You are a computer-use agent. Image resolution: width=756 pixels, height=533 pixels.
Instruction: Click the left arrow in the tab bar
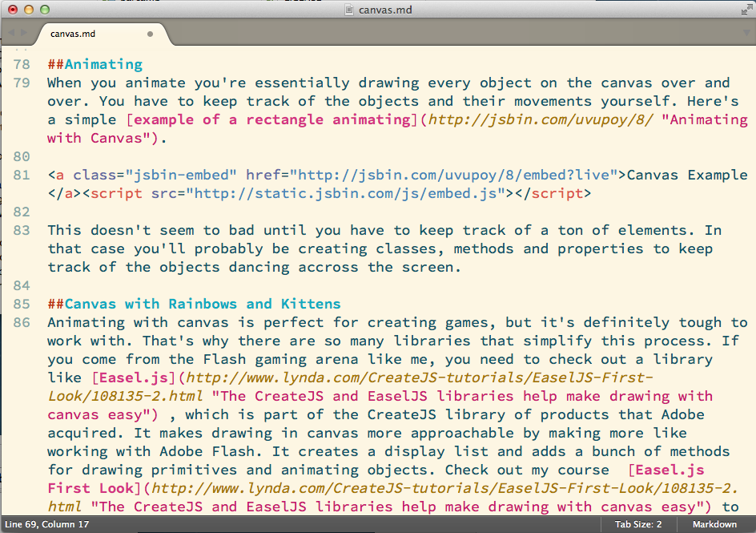pyautogui.click(x=10, y=34)
